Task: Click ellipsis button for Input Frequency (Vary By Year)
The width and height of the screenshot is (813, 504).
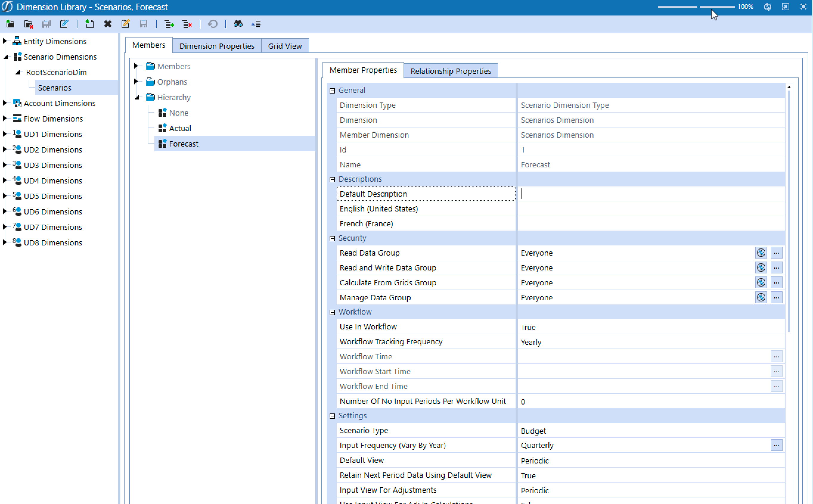Action: pyautogui.click(x=776, y=445)
